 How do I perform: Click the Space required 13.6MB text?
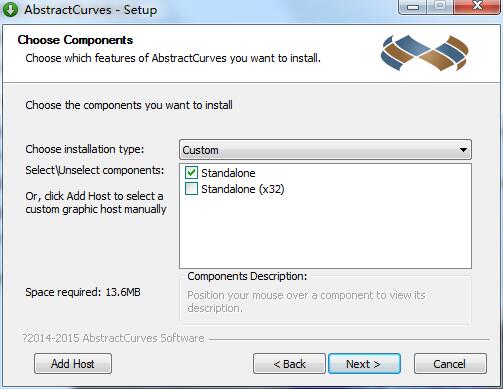click(x=83, y=292)
